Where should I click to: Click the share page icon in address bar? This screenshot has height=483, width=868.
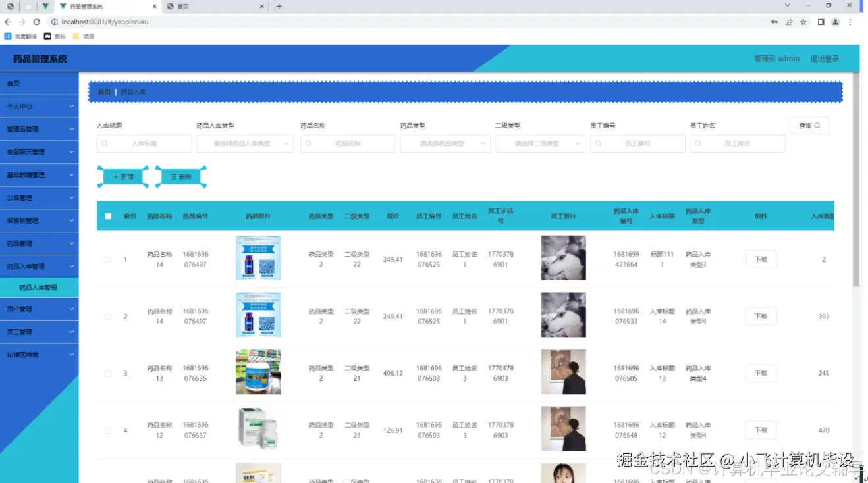[788, 22]
